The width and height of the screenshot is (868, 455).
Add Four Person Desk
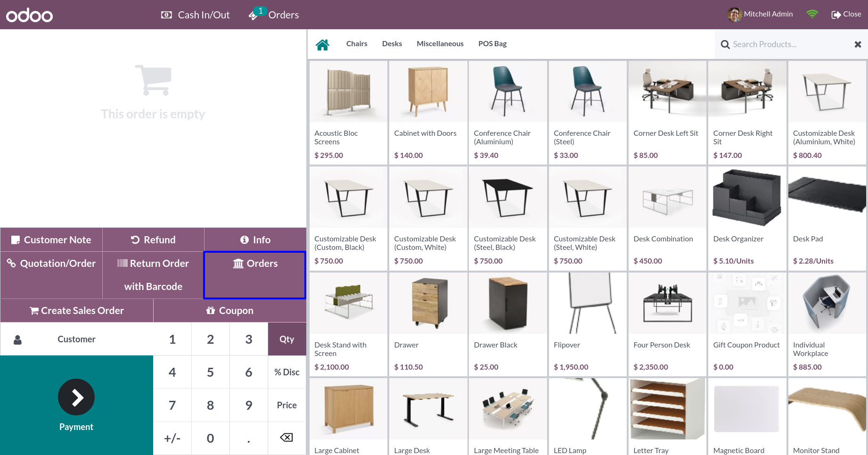pos(667,324)
